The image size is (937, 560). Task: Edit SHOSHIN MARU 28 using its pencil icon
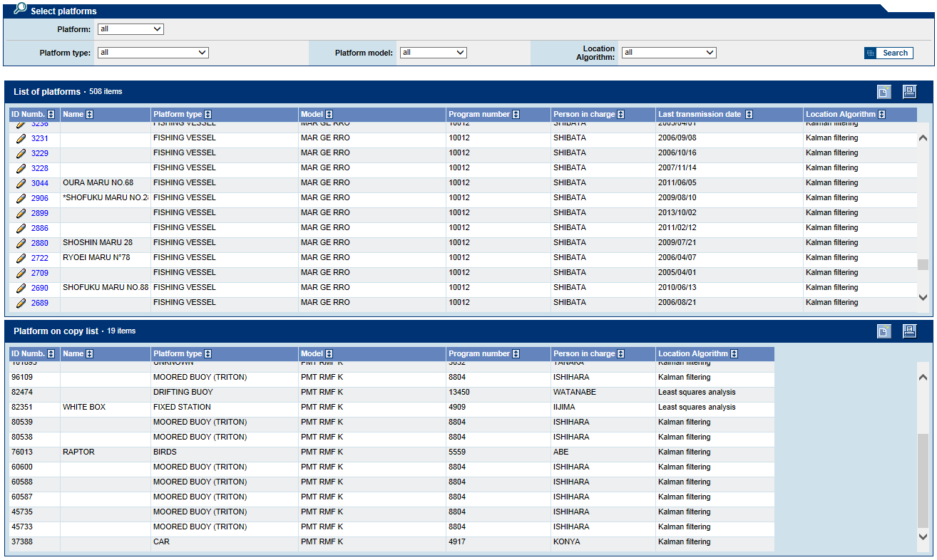21,243
